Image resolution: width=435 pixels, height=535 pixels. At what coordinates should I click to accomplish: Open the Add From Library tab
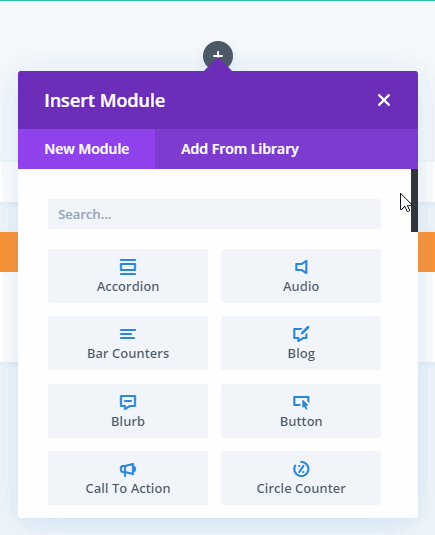coord(240,149)
